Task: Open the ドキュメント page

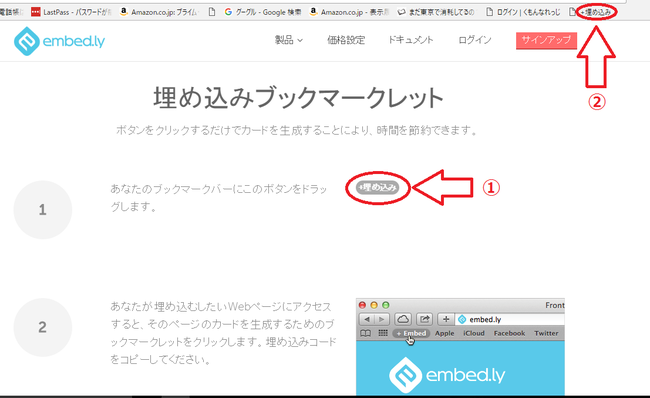Action: (410, 40)
